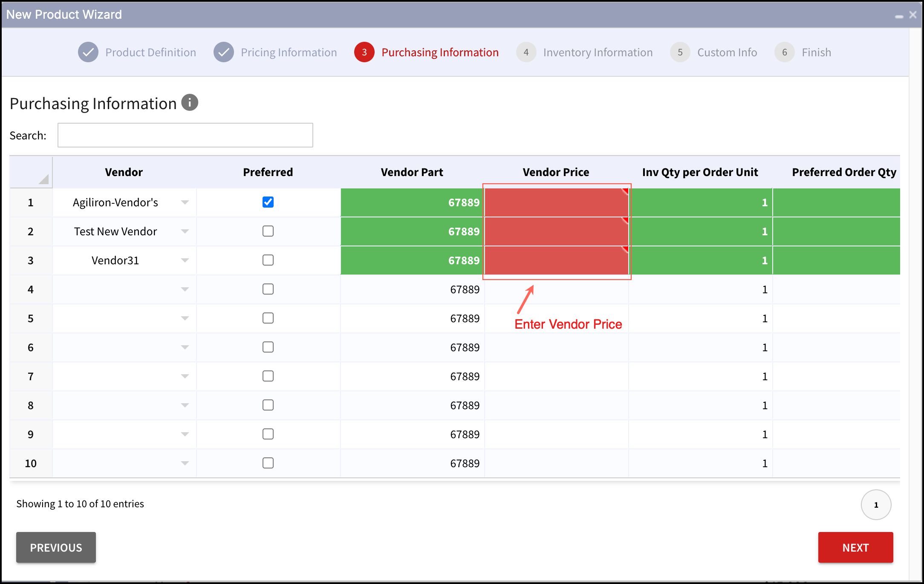Go to Purchasing Information step label
The image size is (924, 584).
pyautogui.click(x=440, y=52)
